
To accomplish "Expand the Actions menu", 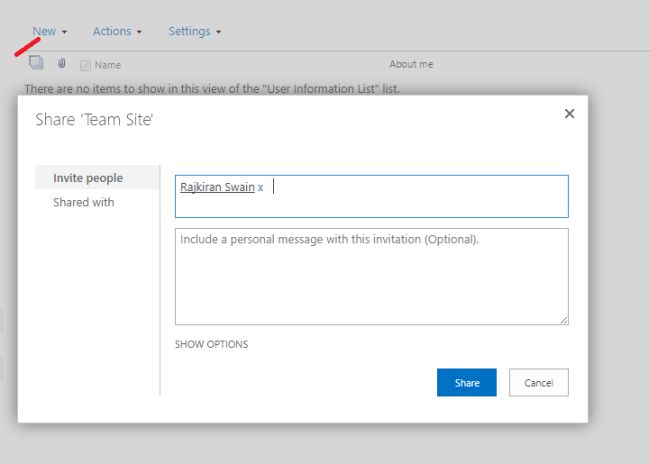I will coord(117,31).
